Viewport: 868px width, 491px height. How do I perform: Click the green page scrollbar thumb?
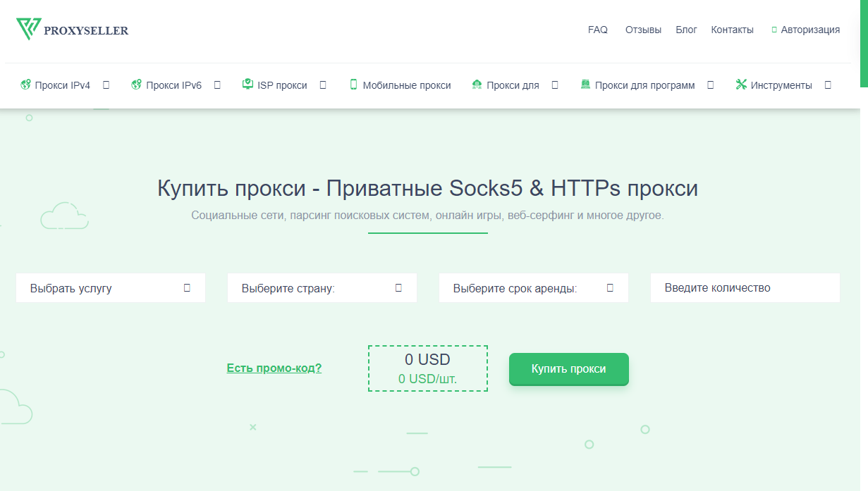[864, 44]
